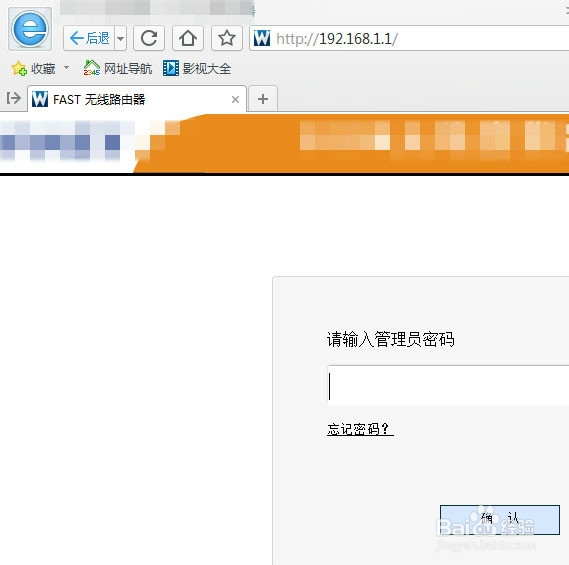Open the 网址导航 bookmark
Viewport: 569px width, 565px height.
pyautogui.click(x=118, y=68)
